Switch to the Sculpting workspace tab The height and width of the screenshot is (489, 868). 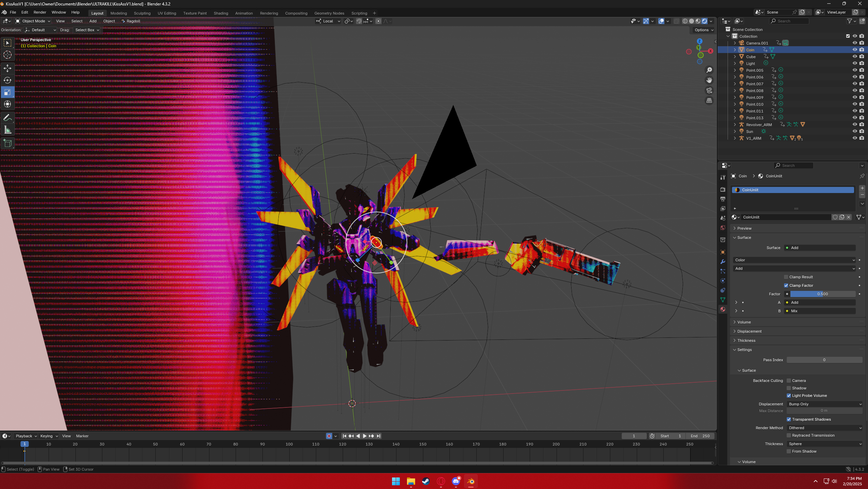click(142, 13)
